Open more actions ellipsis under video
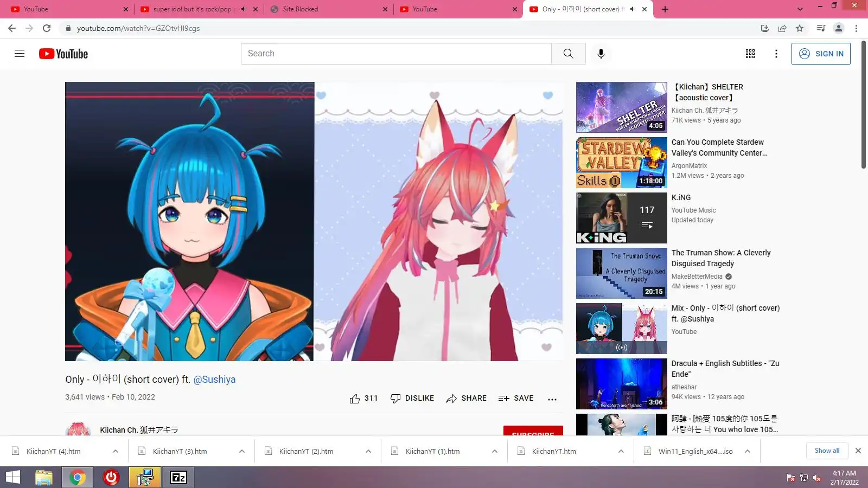868x488 pixels. [552, 399]
